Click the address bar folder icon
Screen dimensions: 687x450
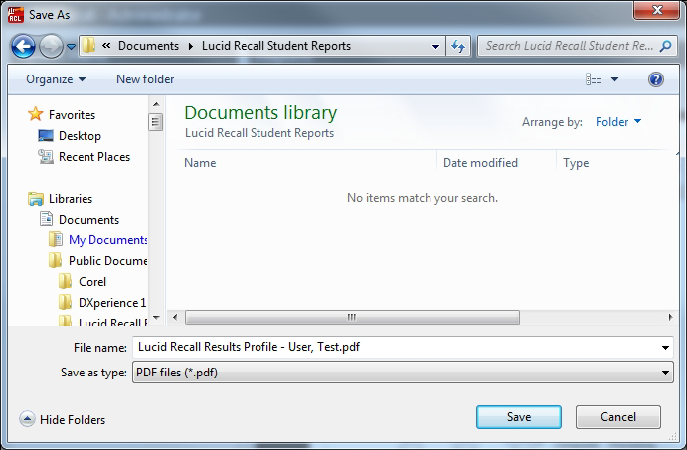pyautogui.click(x=89, y=46)
